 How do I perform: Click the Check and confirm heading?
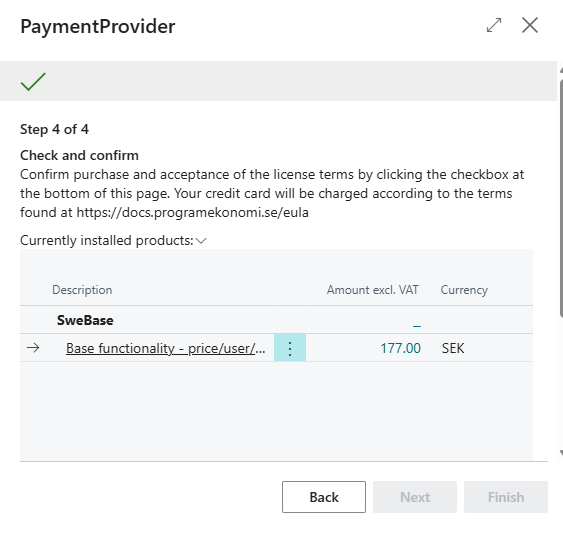(79, 155)
